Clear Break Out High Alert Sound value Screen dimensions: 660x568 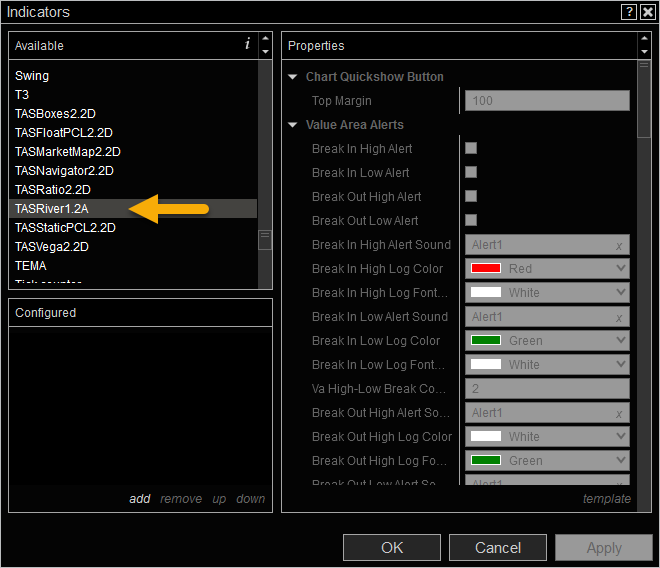click(x=619, y=414)
